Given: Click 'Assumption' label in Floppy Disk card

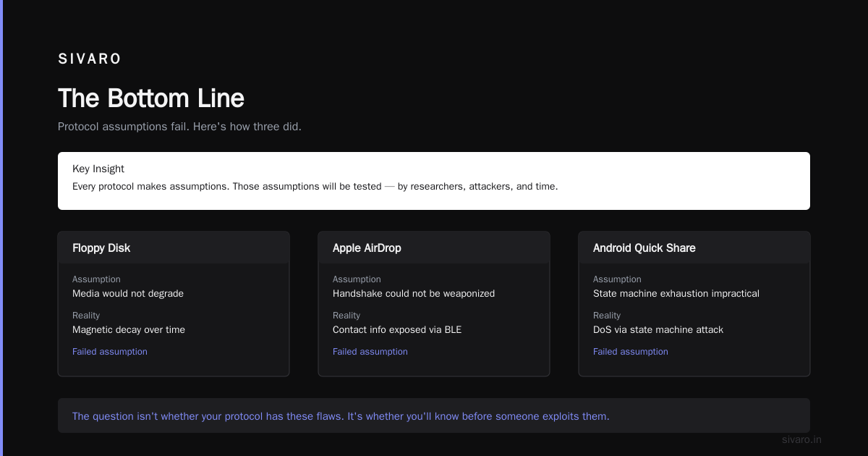Looking at the screenshot, I should coord(96,279).
